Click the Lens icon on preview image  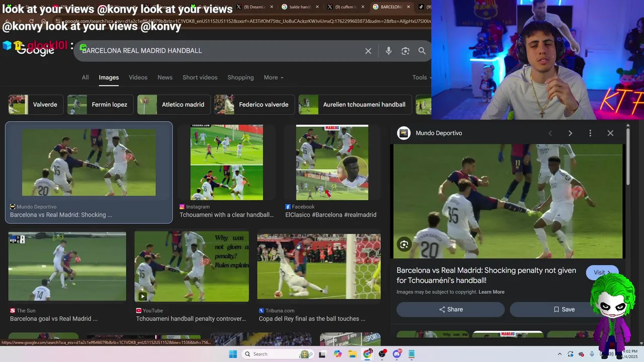404,244
